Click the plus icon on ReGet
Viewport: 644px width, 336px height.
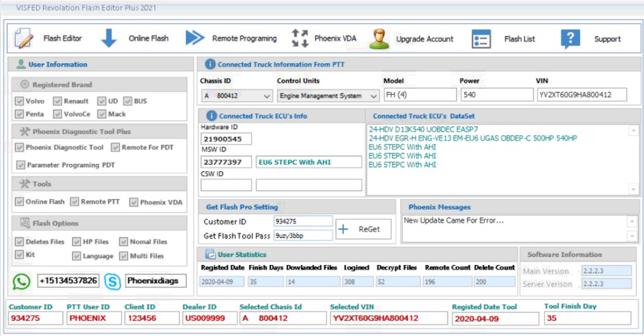(343, 229)
